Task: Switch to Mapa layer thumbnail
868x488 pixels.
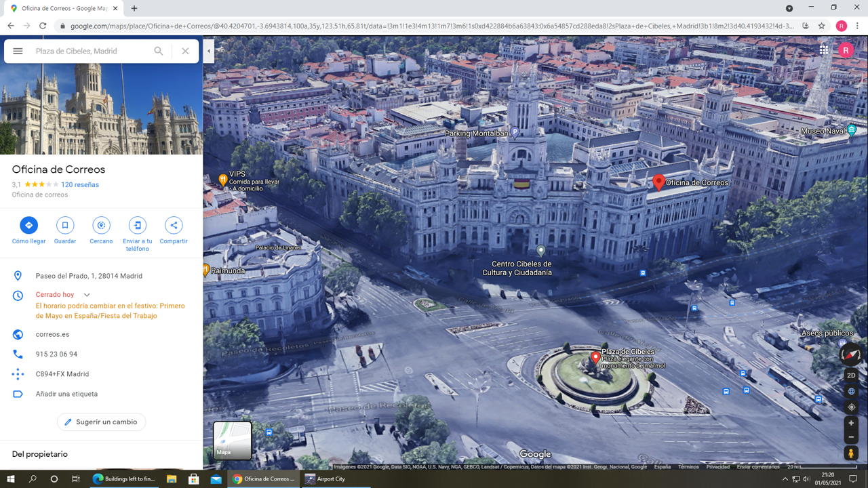Action: point(233,441)
